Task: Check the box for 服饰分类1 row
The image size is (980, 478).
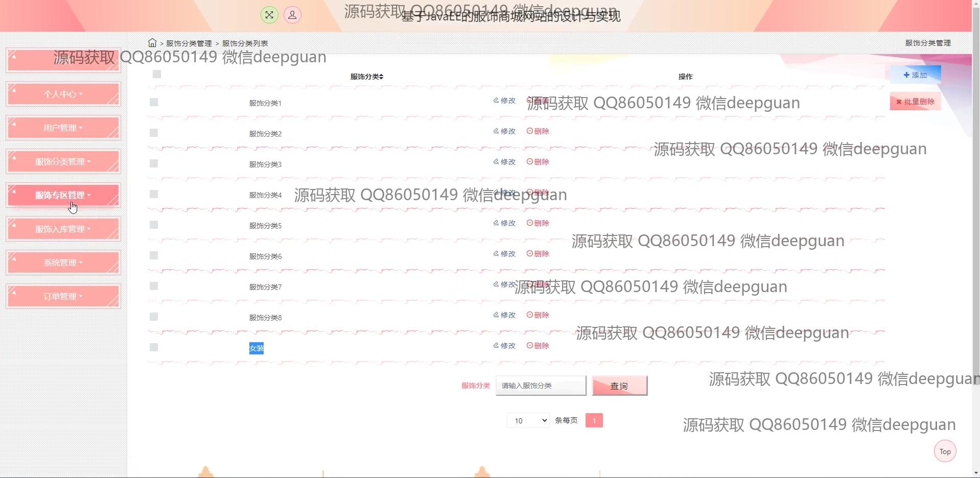Action: 154,103
